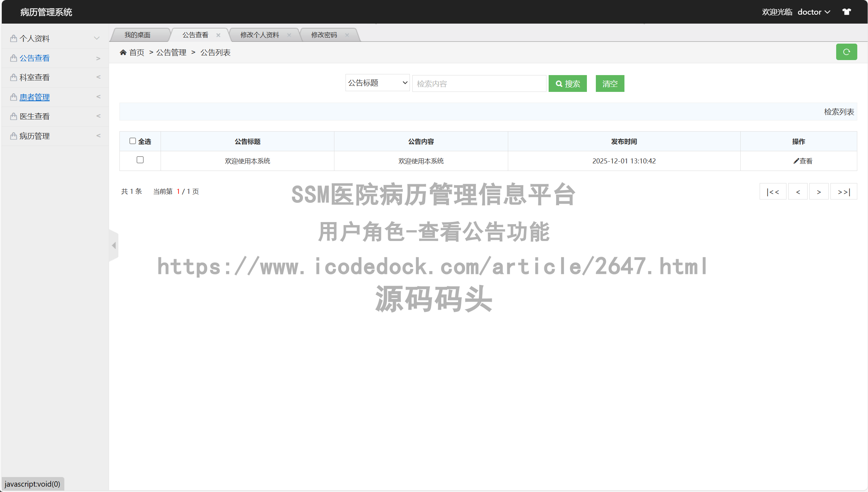This screenshot has width=868, height=492.
Task: Select the 医生查看 sidebar entry icon
Action: tap(13, 116)
